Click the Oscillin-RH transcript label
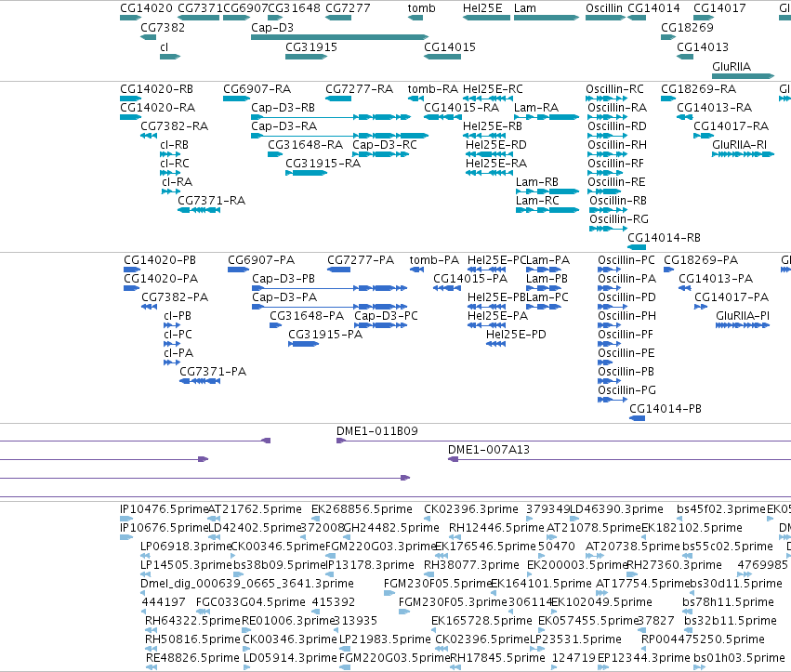The width and height of the screenshot is (791, 672). tap(617, 145)
